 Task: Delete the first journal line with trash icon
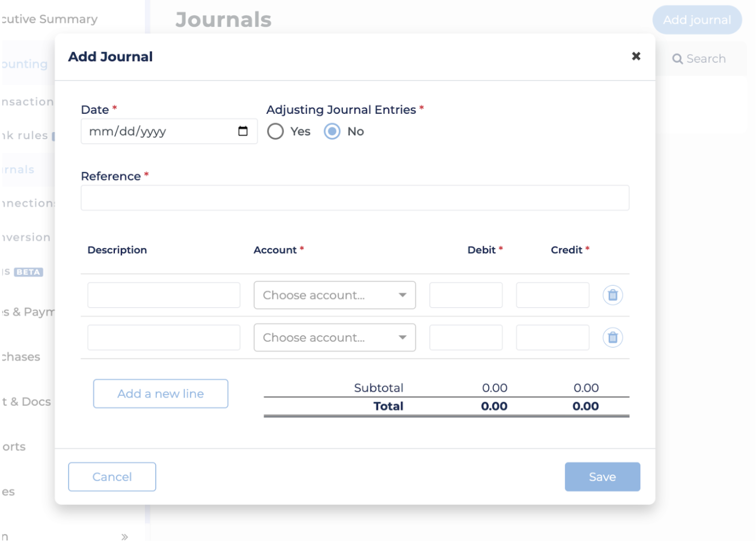[x=613, y=295]
